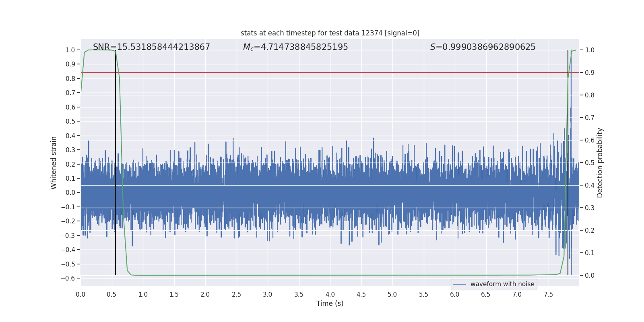Select the chirp mass Mc annotation
The width and height of the screenshot is (644, 322).
pos(295,47)
